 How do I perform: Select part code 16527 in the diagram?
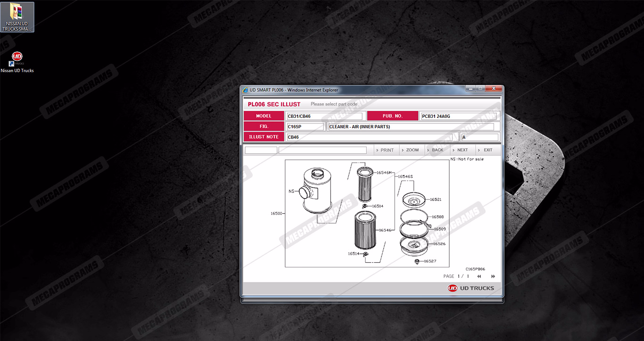(x=430, y=261)
